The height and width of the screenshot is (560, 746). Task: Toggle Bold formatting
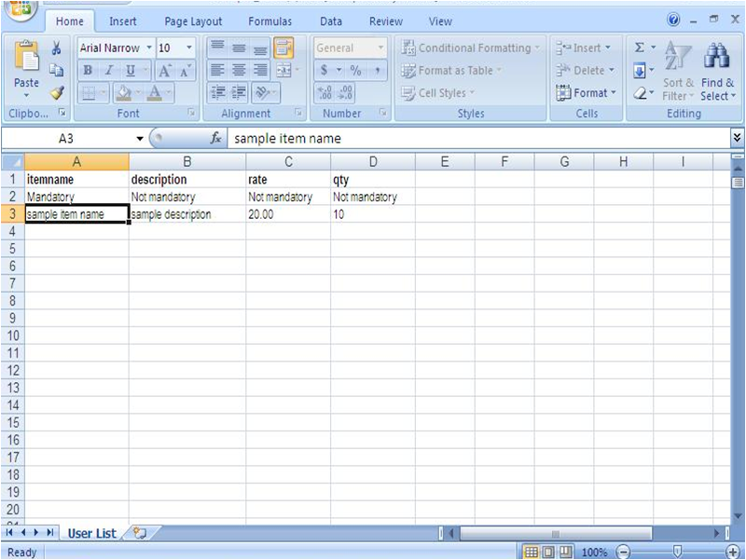[x=88, y=71]
